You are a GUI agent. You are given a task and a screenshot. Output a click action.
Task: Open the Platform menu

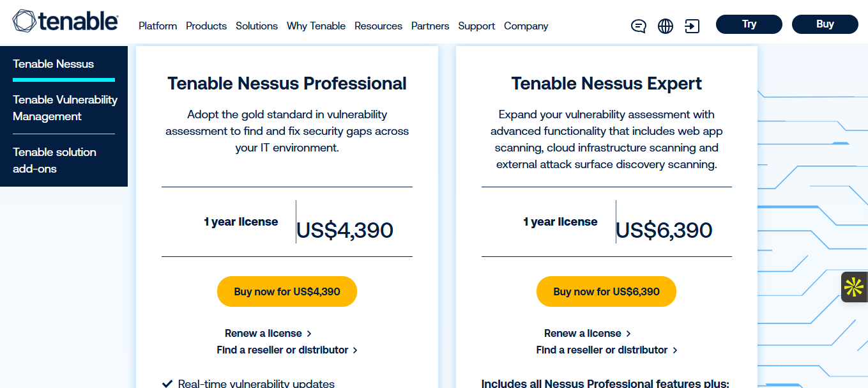[x=158, y=26]
